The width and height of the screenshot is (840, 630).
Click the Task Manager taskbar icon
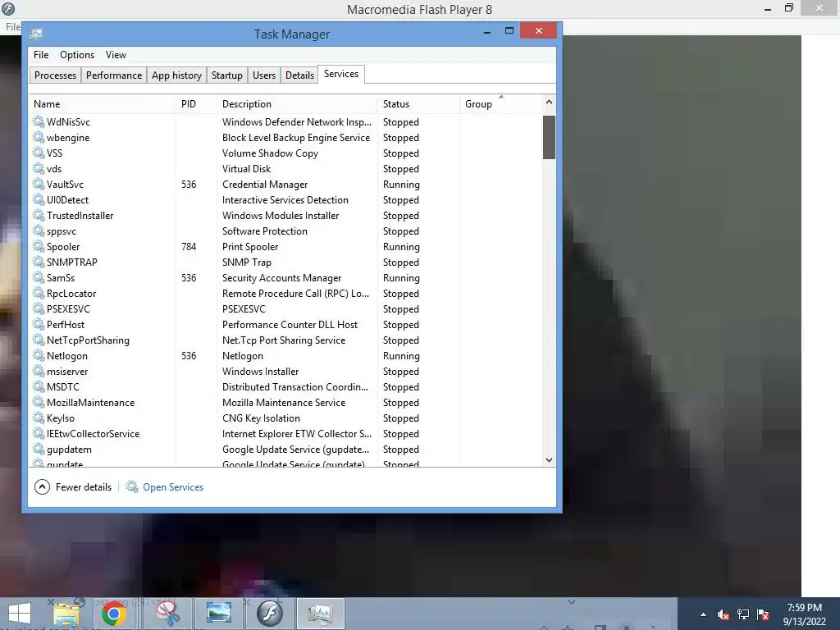(321, 614)
